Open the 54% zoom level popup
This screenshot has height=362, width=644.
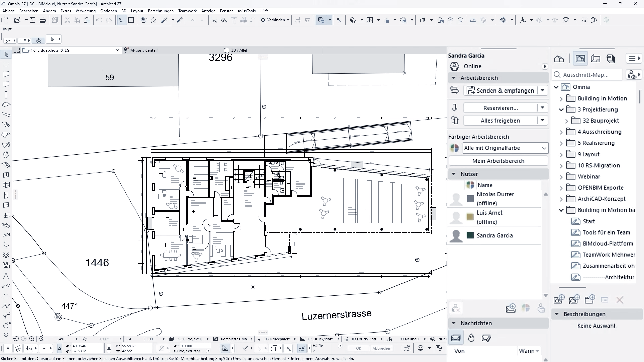coord(61,339)
